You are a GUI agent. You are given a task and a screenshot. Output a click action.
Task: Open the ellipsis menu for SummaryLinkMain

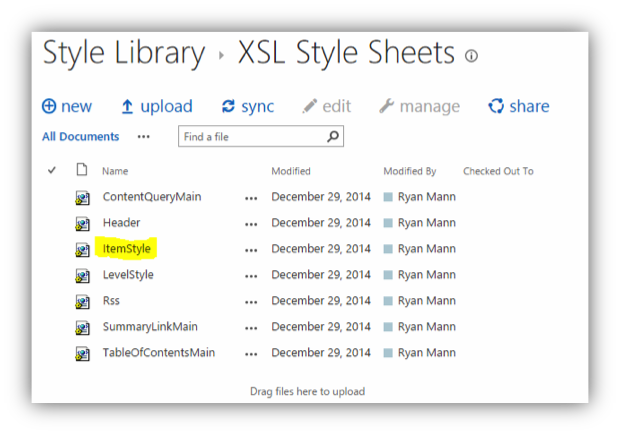pyautogui.click(x=251, y=328)
